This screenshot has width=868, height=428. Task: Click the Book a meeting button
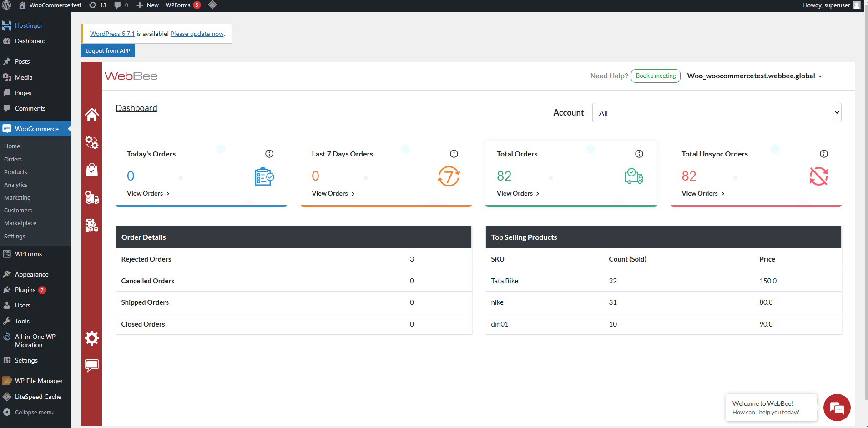tap(656, 76)
